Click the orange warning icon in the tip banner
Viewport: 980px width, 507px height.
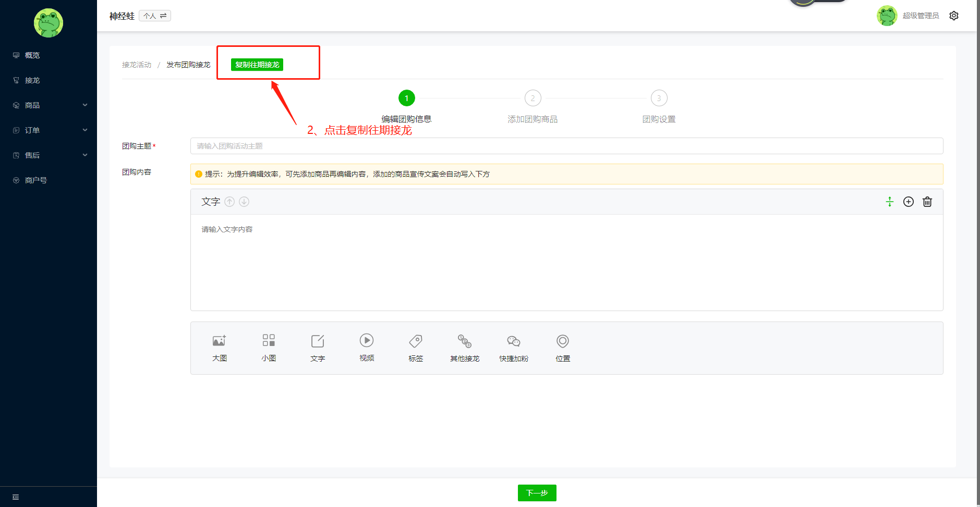pos(199,174)
